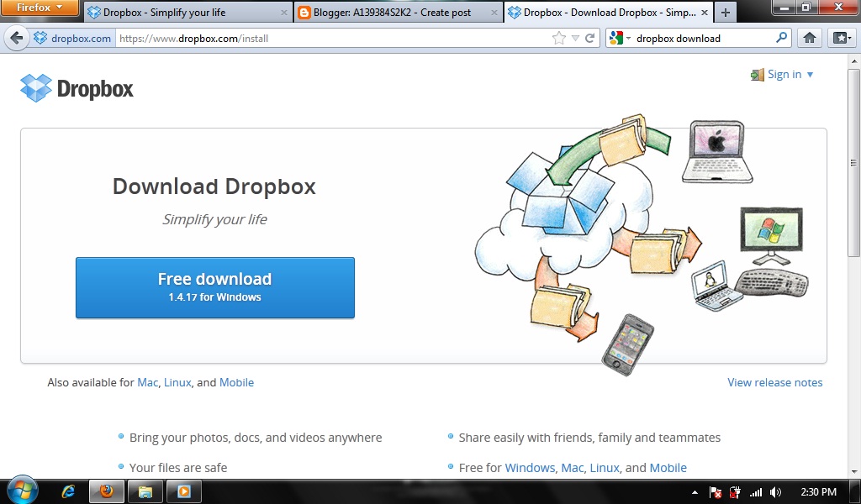The image size is (861, 504).
Task: Click the 2:30 PM clock
Action: tap(818, 492)
